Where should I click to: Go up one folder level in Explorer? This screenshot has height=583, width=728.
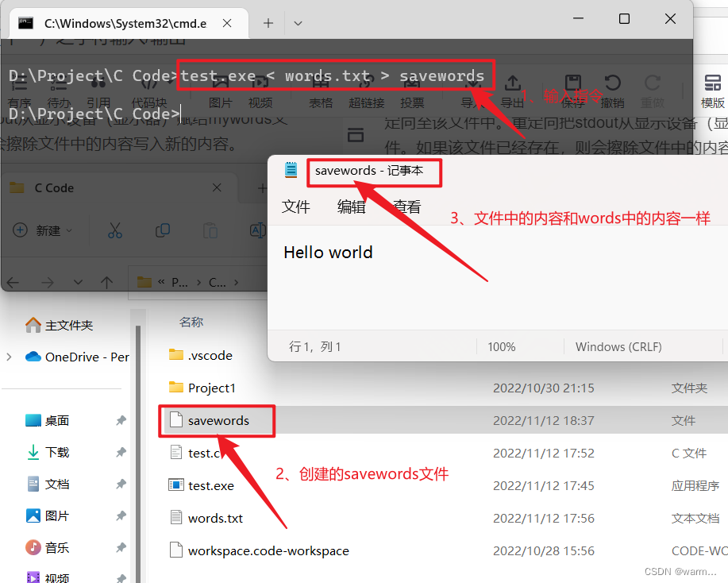(107, 282)
